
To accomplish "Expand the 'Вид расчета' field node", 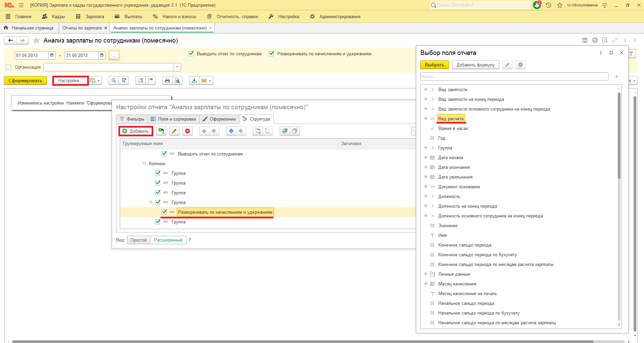I will tap(426, 119).
